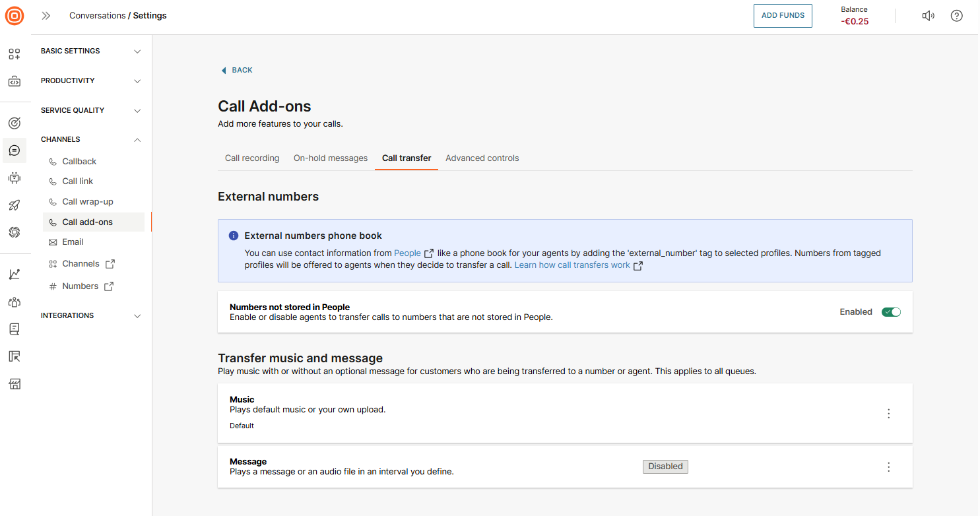The height and width of the screenshot is (516, 980).
Task: Open the Message row three-dot menu
Action: (x=888, y=467)
